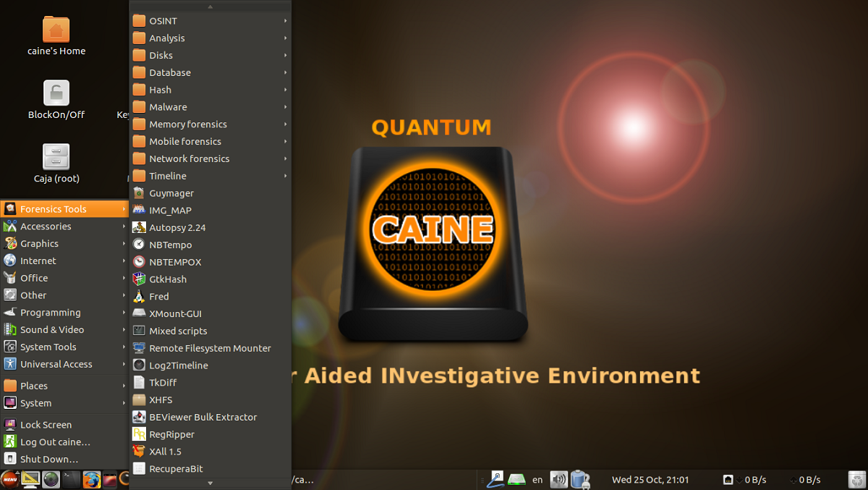Image resolution: width=868 pixels, height=490 pixels.
Task: Click the scroll-down arrow at menu bottom
Action: [210, 483]
